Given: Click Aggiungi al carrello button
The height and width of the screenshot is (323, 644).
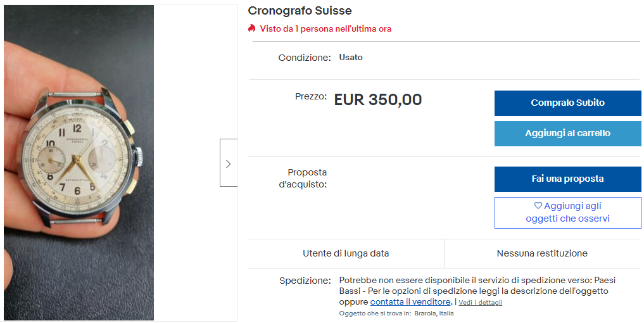Looking at the screenshot, I should pos(567,134).
